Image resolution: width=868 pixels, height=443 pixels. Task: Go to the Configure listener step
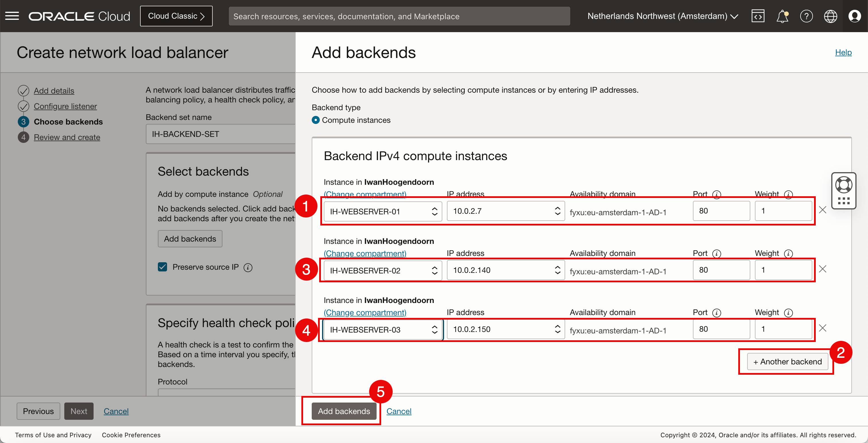point(65,106)
